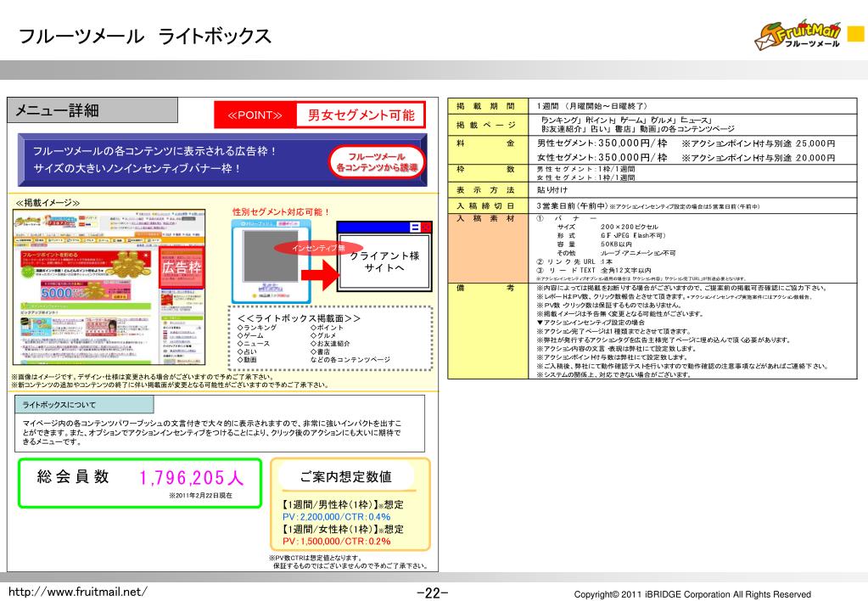Click the 総会員数 label
This screenshot has width=868, height=601.
[73, 477]
